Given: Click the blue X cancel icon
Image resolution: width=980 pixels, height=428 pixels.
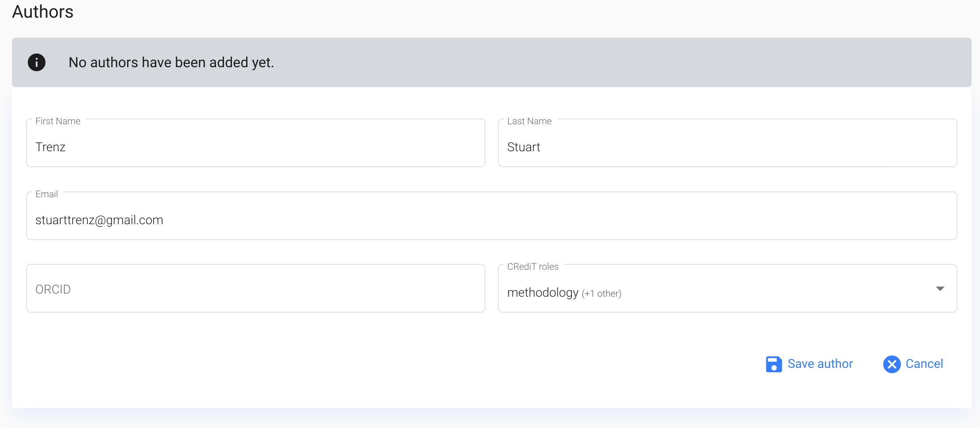Looking at the screenshot, I should pos(892,364).
